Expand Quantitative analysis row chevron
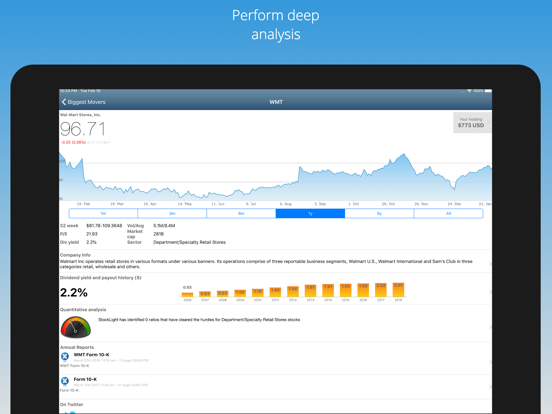This screenshot has width=552, height=414. (x=490, y=327)
